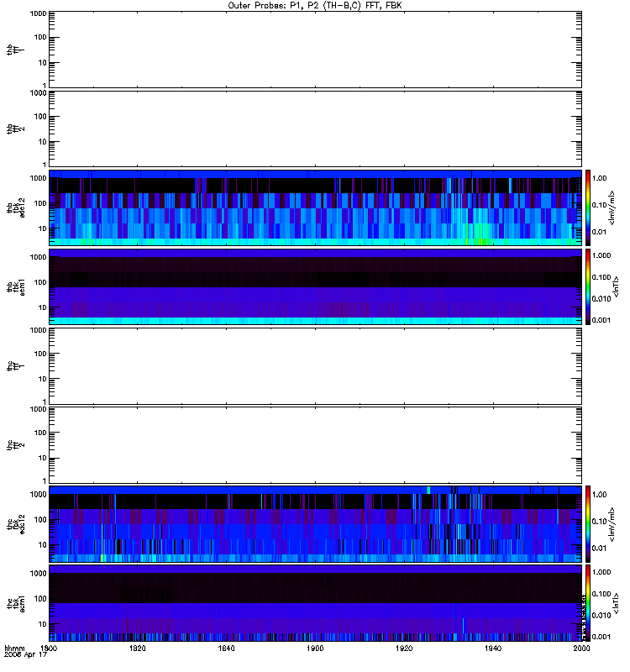630x672 pixels.
Task: Click the 1940 time axis label
Action: tap(493, 648)
